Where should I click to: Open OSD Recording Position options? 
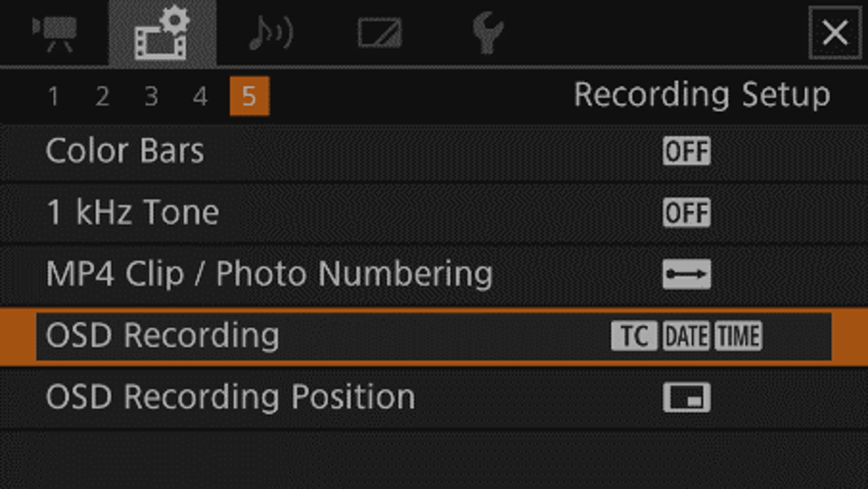click(230, 398)
